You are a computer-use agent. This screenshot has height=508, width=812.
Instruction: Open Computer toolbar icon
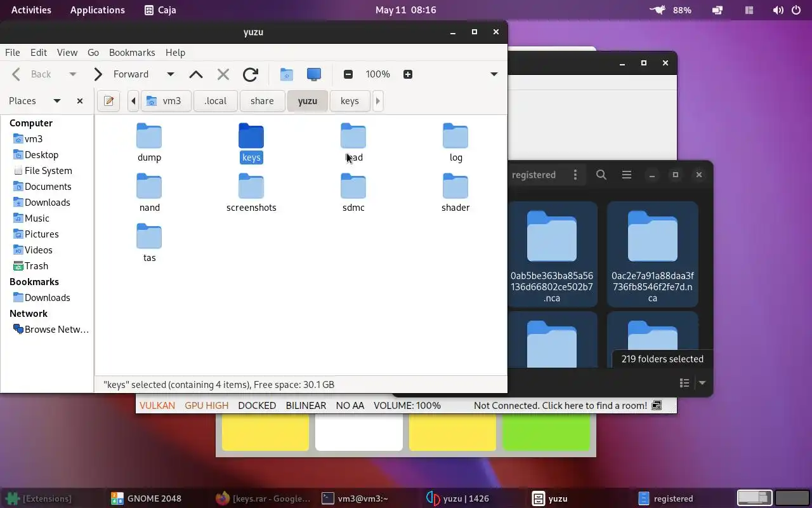[314, 74]
